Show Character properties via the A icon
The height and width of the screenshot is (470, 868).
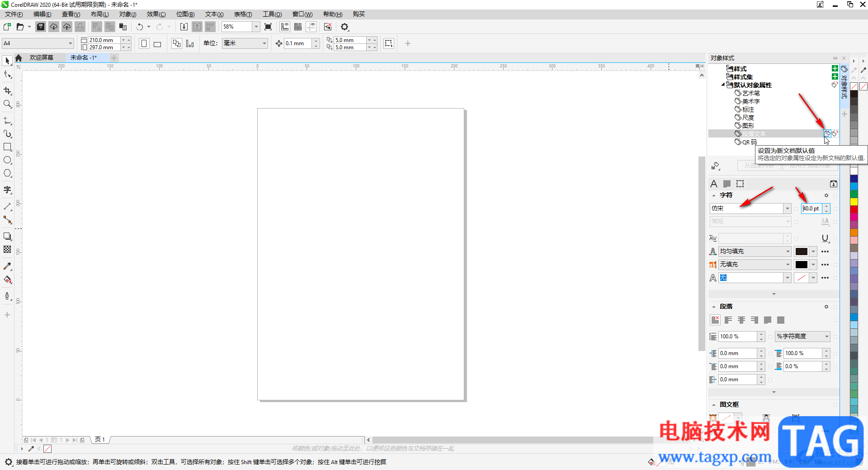714,184
